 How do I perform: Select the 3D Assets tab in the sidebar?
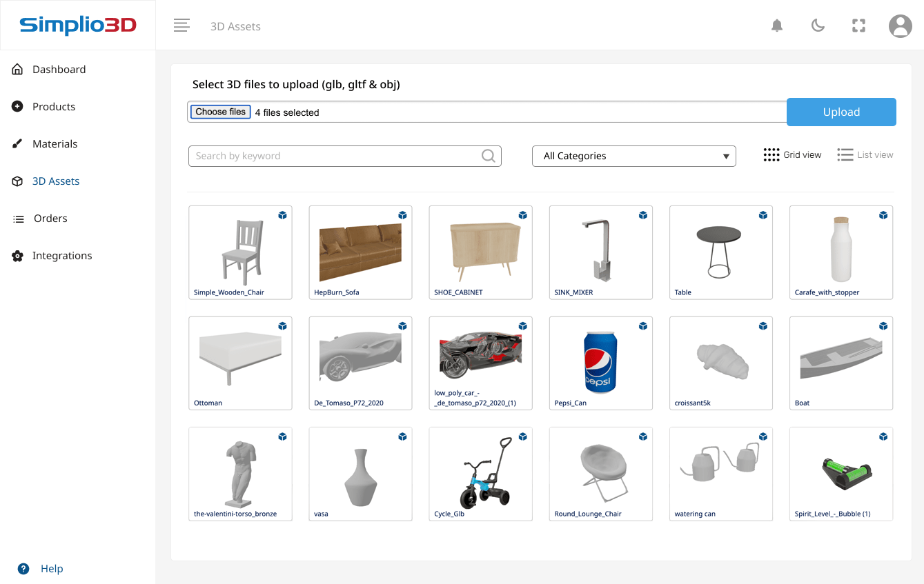[55, 181]
